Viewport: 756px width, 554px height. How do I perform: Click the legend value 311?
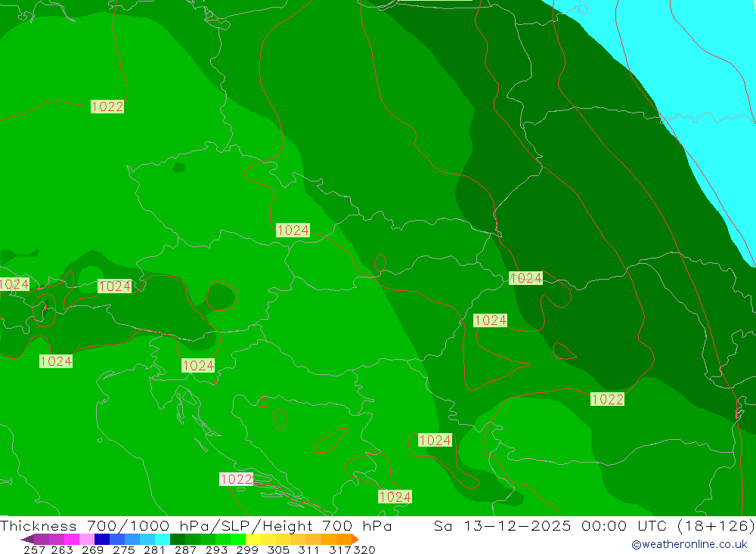click(x=308, y=550)
